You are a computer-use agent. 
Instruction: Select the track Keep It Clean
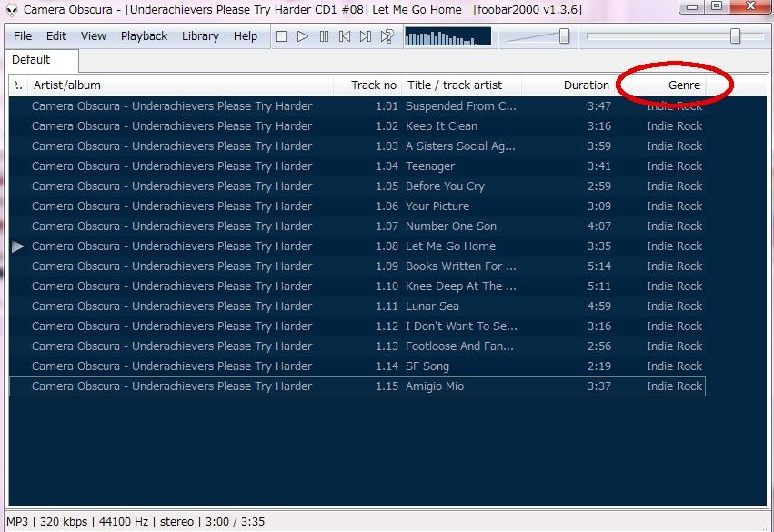click(x=357, y=126)
